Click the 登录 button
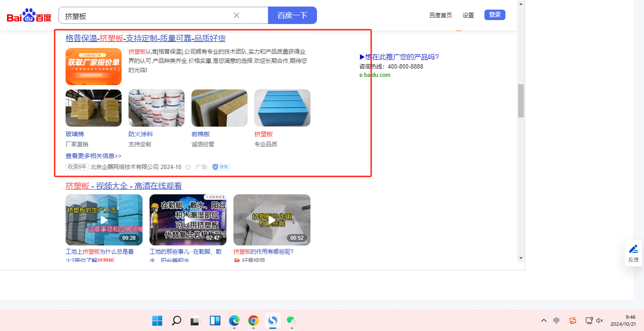644x331 pixels. (495, 15)
